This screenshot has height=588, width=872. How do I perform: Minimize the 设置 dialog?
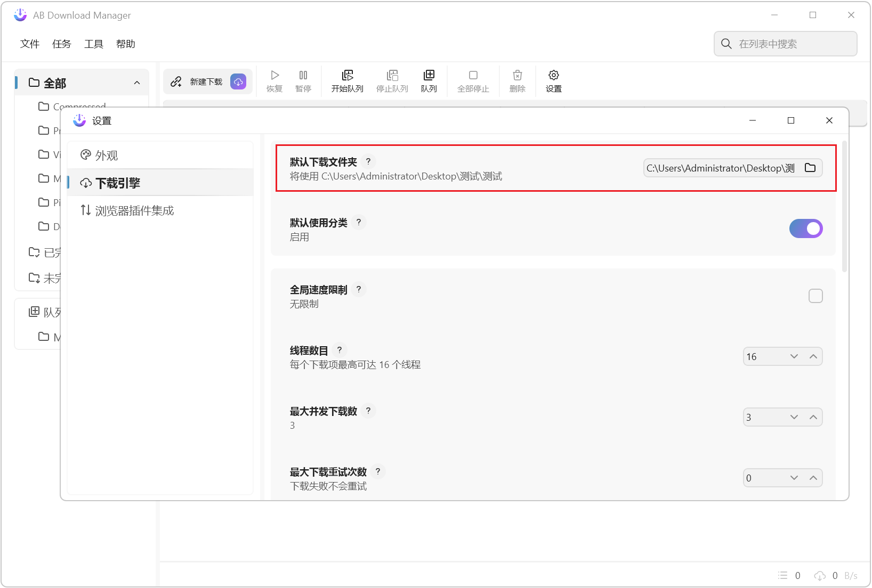point(753,120)
